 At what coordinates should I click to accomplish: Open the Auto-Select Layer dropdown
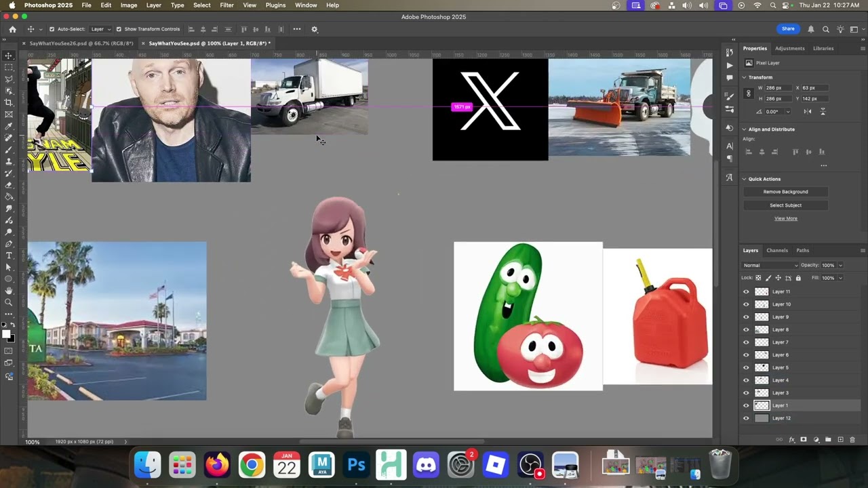[100, 29]
